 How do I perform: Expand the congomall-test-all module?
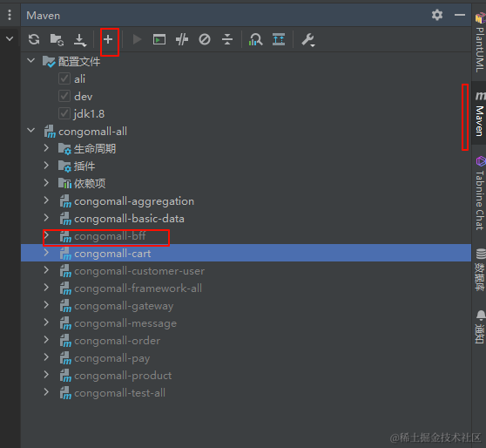(46, 392)
